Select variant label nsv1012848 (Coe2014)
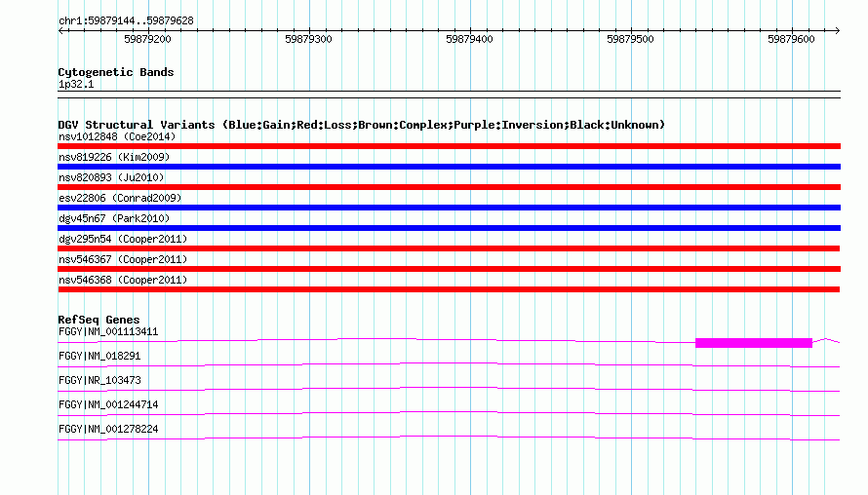868x495 pixels. click(x=117, y=136)
